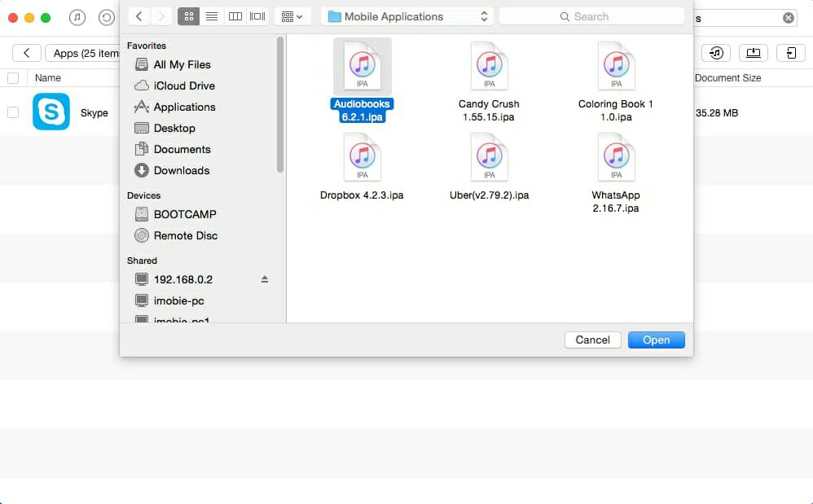Click the sidebar scrollbar in the dialog
The height and width of the screenshot is (504, 813).
pyautogui.click(x=280, y=105)
